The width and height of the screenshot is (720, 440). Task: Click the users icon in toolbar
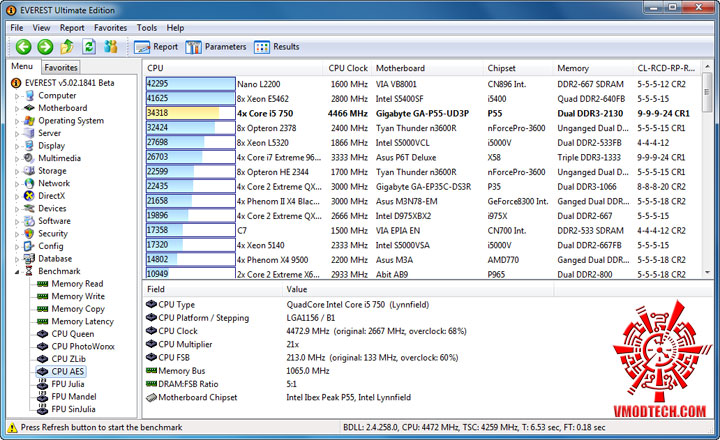pos(111,46)
